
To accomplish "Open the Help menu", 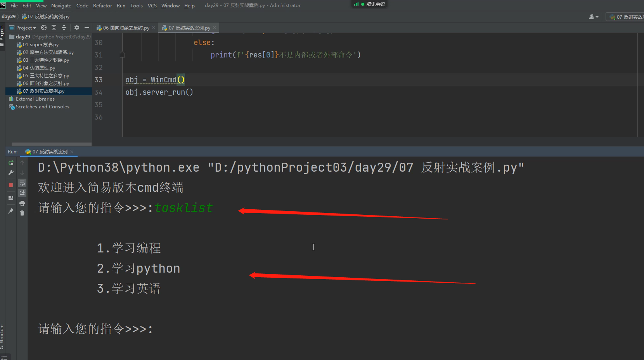I will (x=189, y=5).
